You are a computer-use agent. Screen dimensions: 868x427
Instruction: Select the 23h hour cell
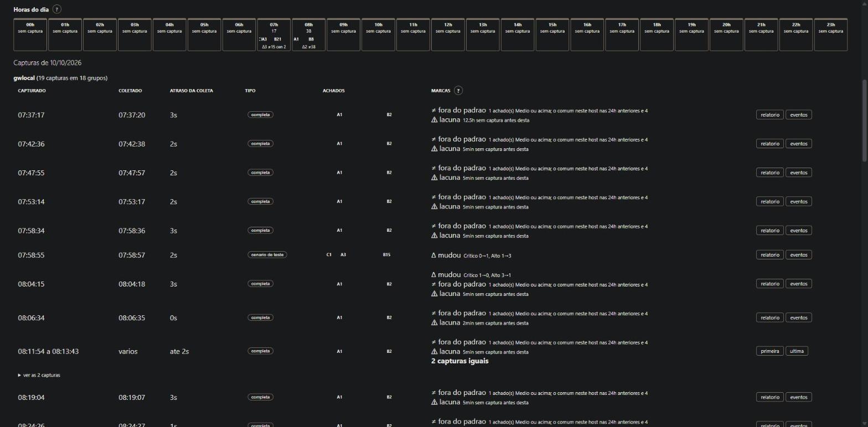[x=831, y=35]
